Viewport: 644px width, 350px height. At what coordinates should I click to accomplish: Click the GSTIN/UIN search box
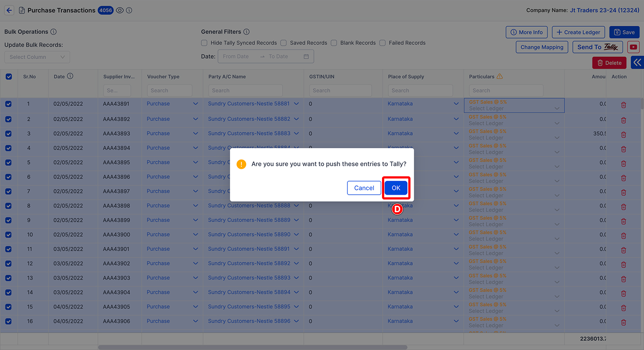(340, 91)
